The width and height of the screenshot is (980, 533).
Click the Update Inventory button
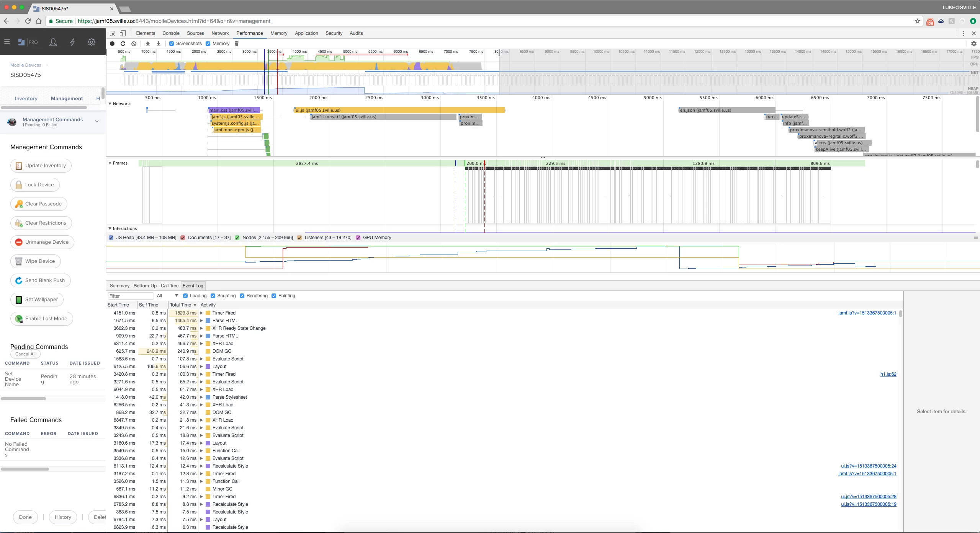41,166
